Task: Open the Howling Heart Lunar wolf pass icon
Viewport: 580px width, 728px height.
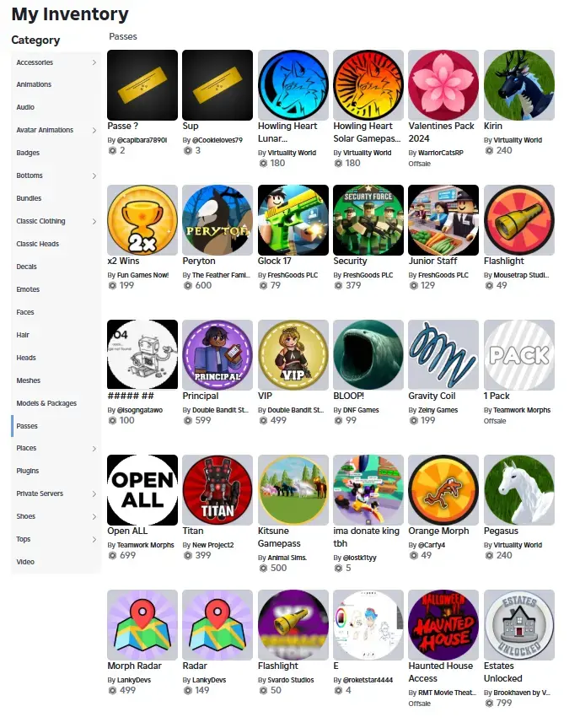Action: [x=293, y=85]
